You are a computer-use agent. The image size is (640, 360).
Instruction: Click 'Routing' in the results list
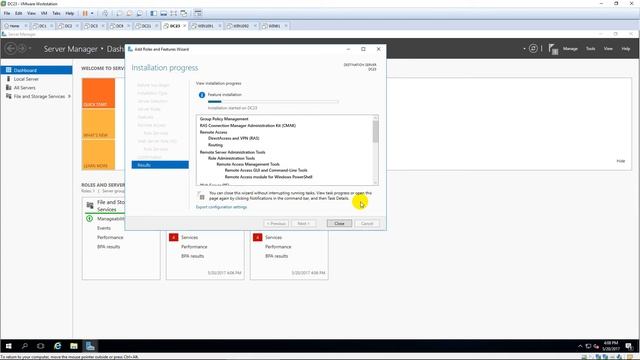215,145
